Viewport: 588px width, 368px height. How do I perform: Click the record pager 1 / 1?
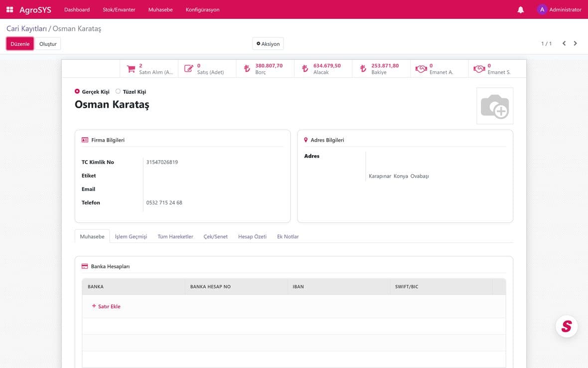click(x=546, y=43)
